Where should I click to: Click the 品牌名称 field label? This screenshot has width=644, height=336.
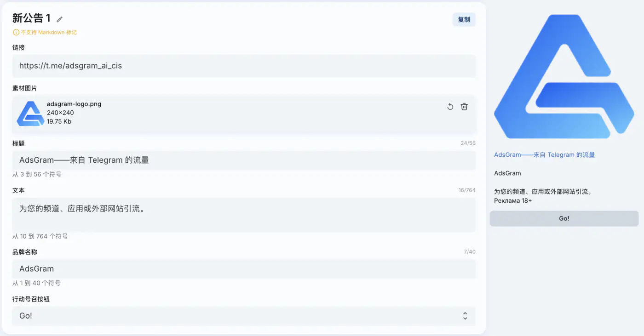coord(25,252)
